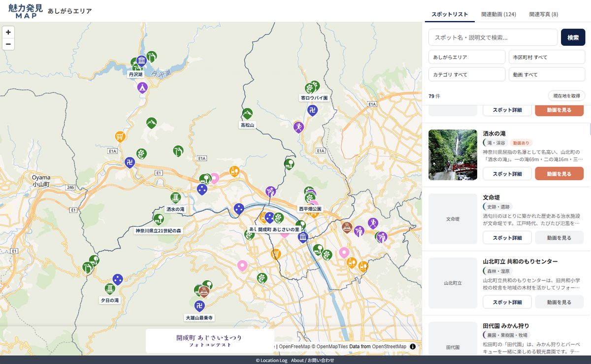Zoom out on the map
The image size is (591, 364).
[8, 44]
